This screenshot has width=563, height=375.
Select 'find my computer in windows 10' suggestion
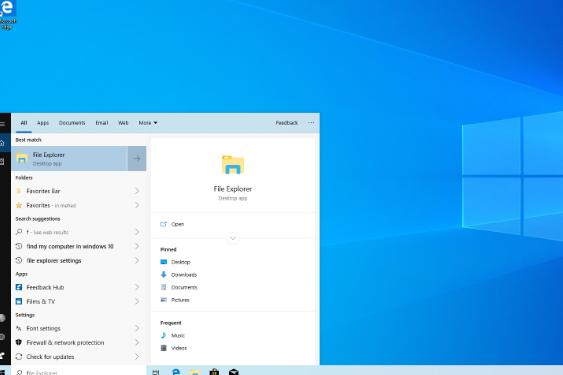70,246
